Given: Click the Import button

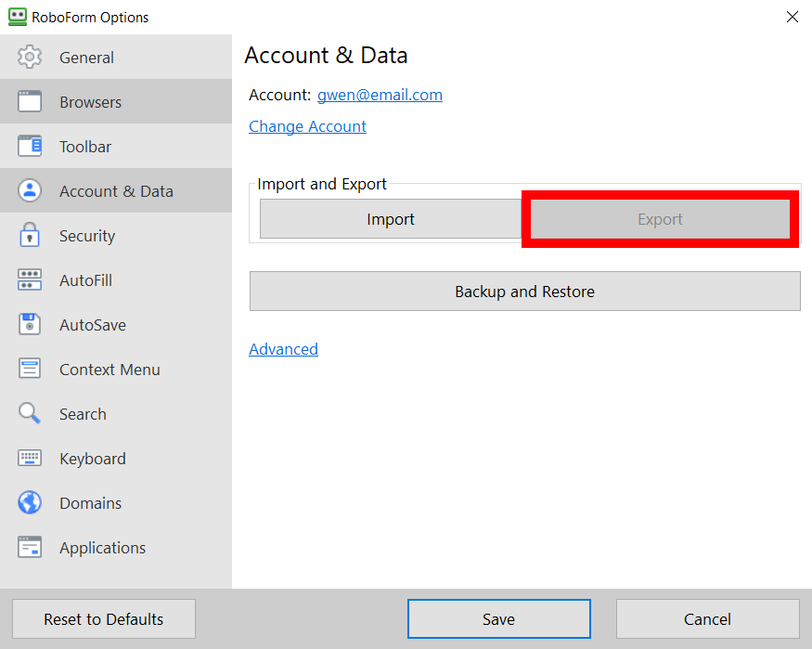Looking at the screenshot, I should (x=391, y=219).
